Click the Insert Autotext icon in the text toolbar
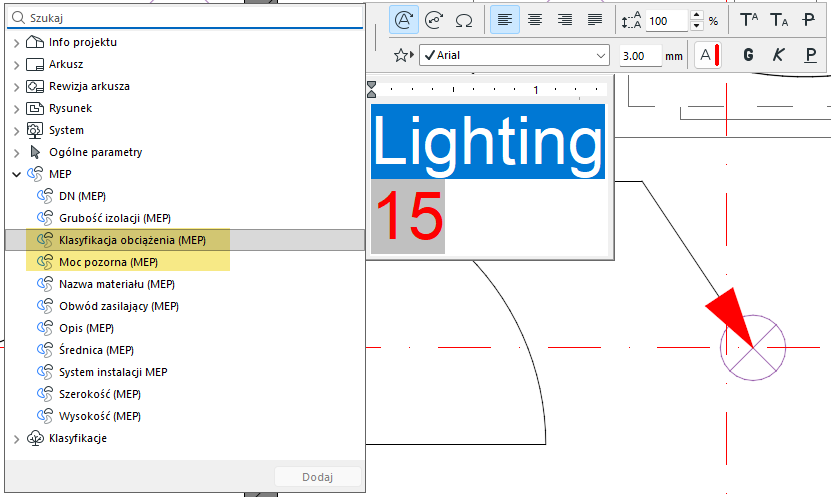This screenshot has width=831, height=497. (x=404, y=20)
